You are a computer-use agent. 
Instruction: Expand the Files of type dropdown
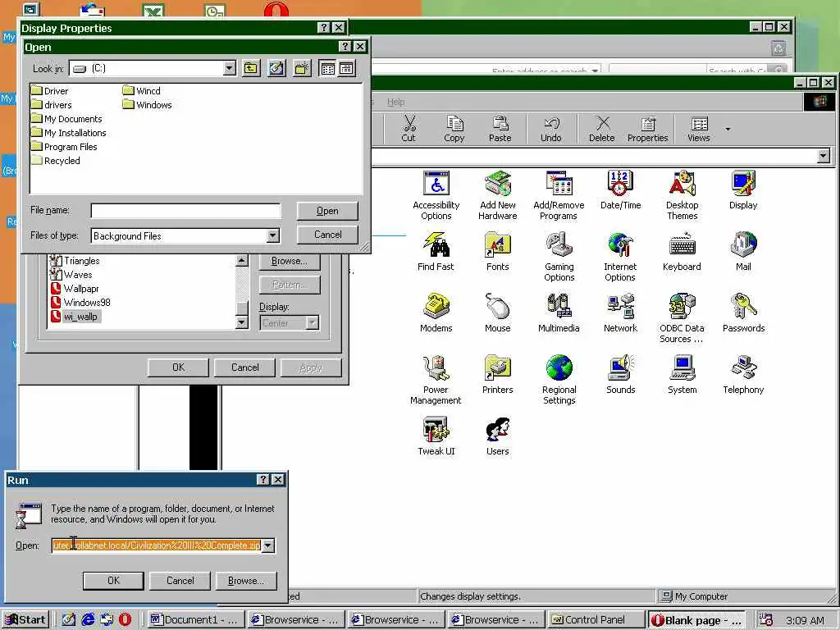click(x=272, y=235)
